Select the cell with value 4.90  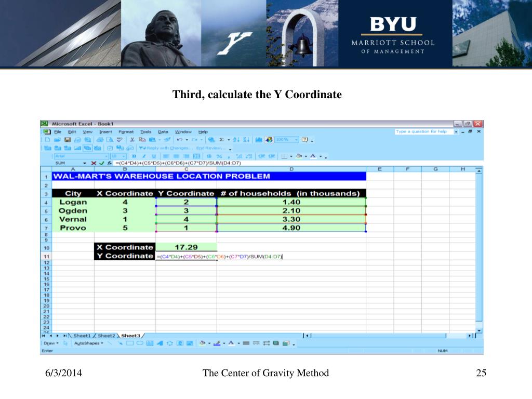tap(291, 228)
